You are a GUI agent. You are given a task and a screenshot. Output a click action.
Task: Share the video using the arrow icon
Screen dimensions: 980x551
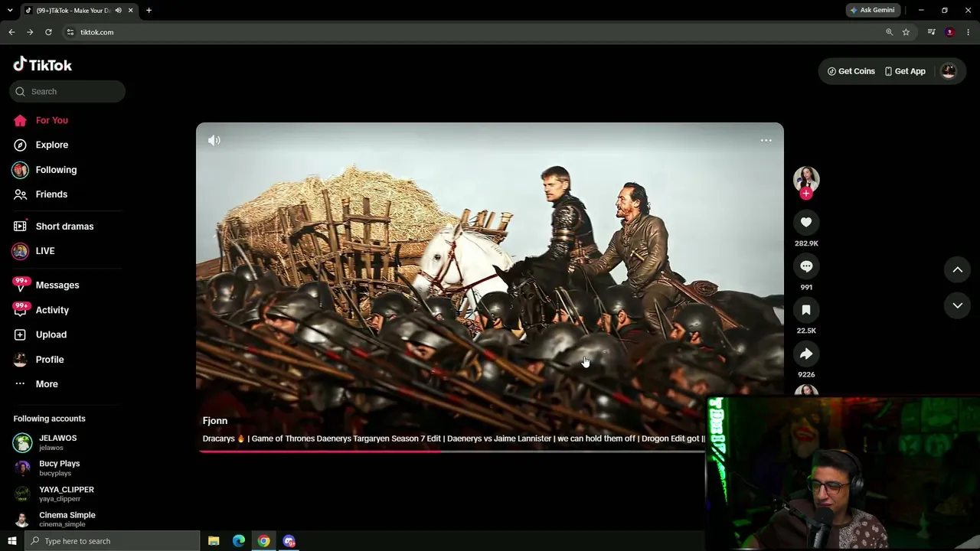[806, 354]
